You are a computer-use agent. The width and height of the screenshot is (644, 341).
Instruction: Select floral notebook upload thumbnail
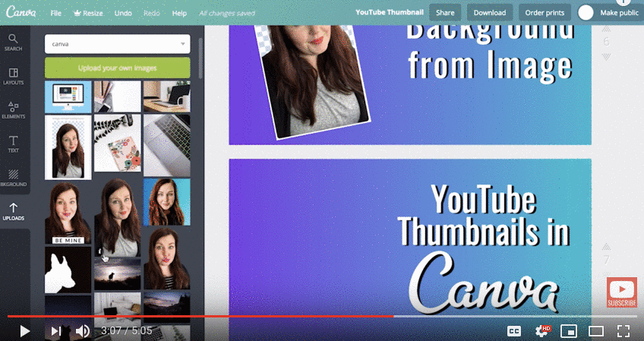point(118,143)
